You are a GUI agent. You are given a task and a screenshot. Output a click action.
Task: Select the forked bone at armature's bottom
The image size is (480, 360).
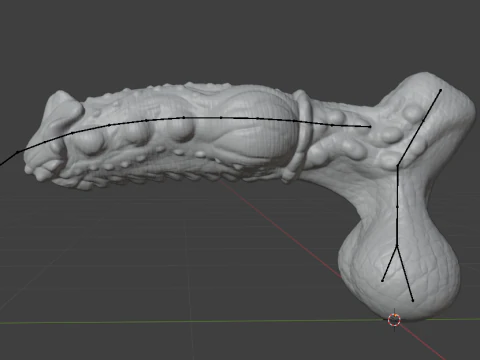[x=397, y=273]
